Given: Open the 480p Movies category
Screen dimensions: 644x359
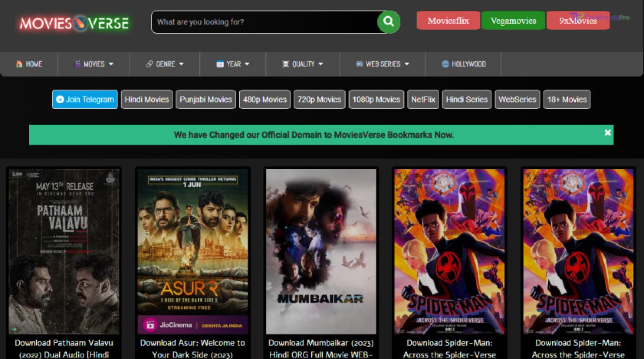Looking at the screenshot, I should coord(265,99).
